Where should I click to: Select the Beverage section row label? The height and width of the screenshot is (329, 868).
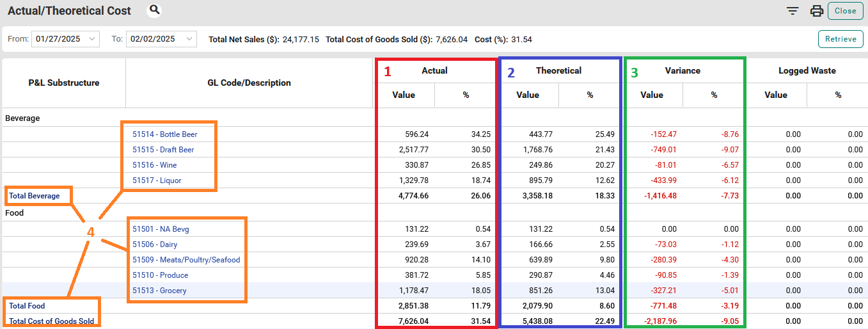(23, 118)
